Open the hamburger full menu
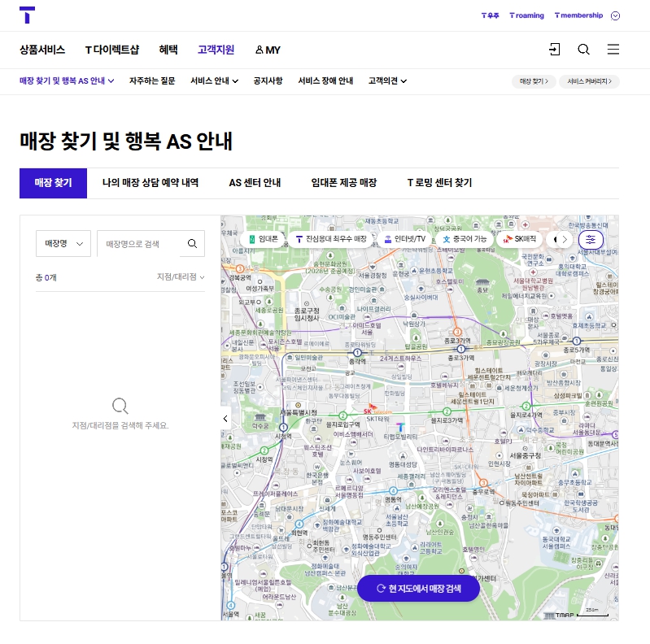 click(x=613, y=50)
